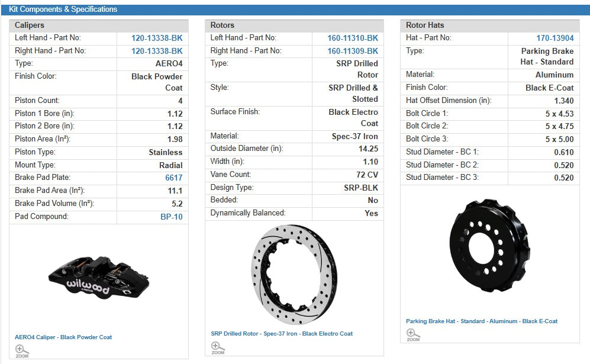Open the left hand caliper part 120-13338-BK link
590x364 pixels.
coord(157,38)
